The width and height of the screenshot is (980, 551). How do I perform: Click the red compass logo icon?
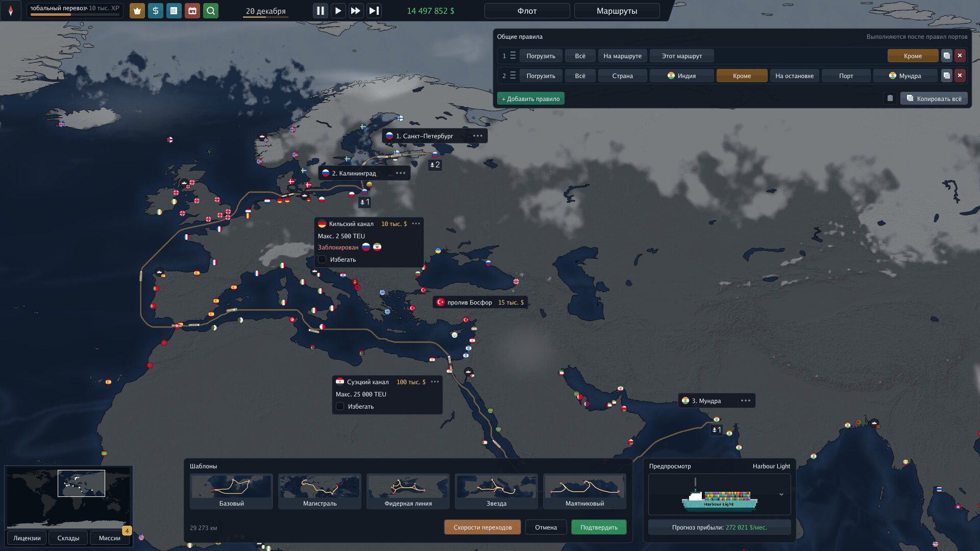click(x=11, y=11)
